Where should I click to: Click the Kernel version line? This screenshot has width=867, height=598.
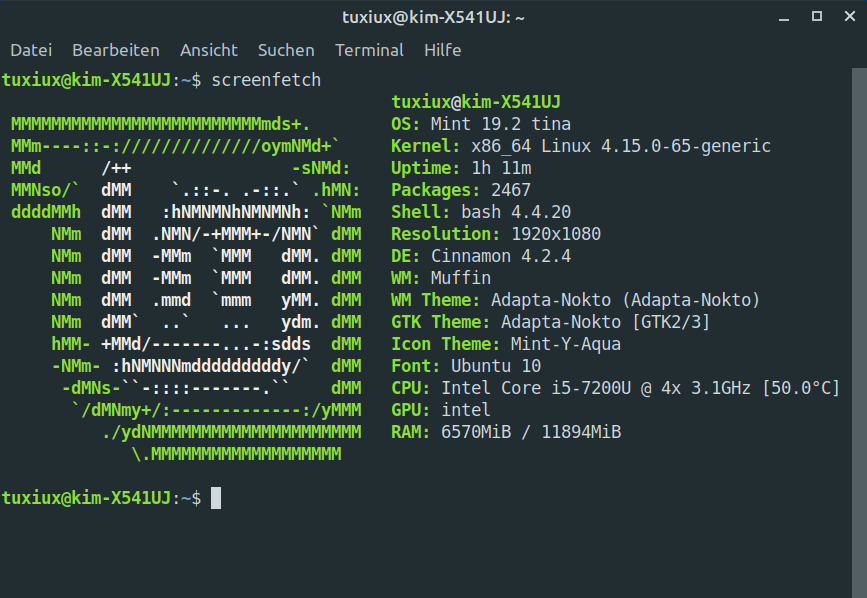[581, 146]
